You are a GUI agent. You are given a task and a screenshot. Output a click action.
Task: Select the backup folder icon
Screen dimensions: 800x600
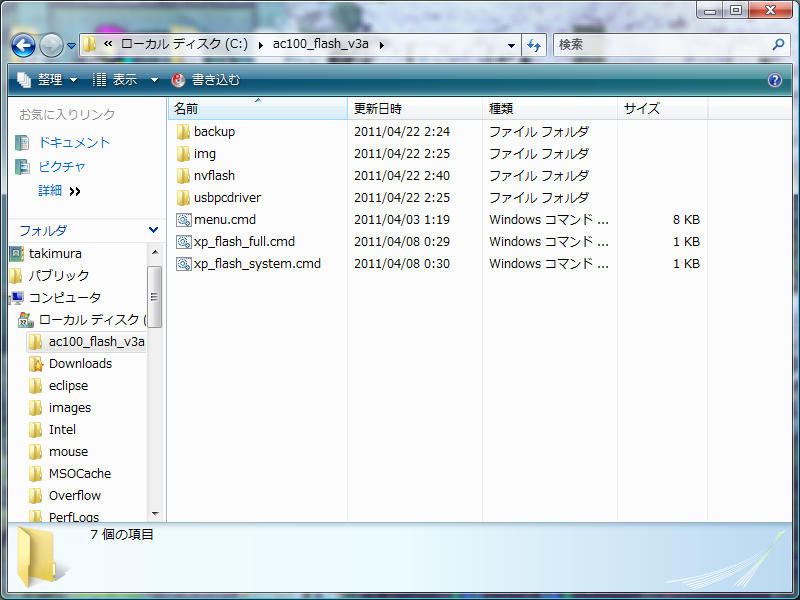(x=183, y=132)
